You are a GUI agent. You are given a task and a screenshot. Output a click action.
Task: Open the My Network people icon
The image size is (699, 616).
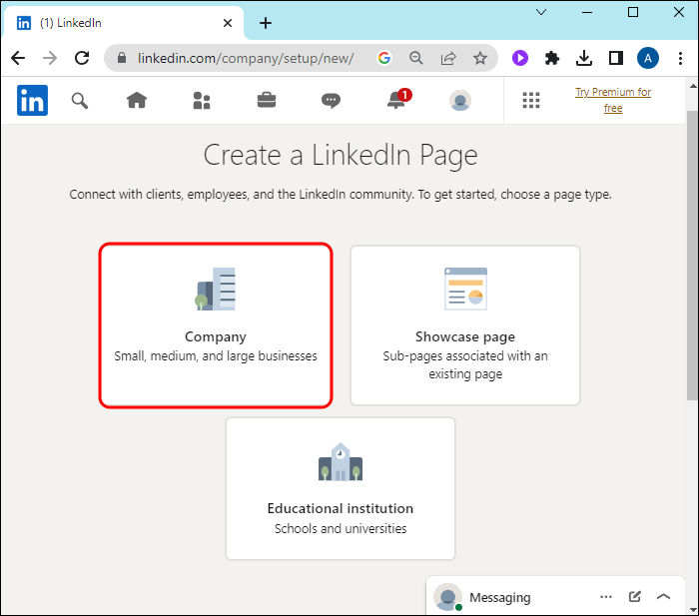tap(202, 101)
